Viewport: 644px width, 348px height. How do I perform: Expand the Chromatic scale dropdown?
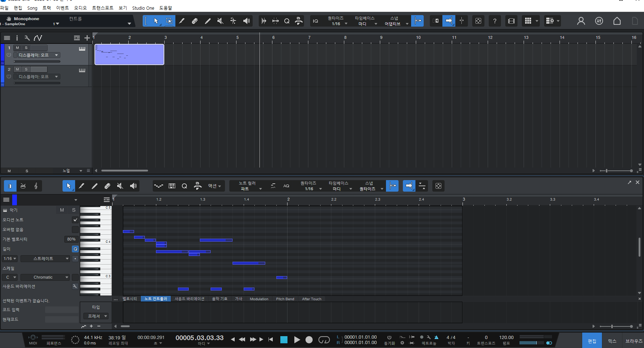(x=45, y=277)
